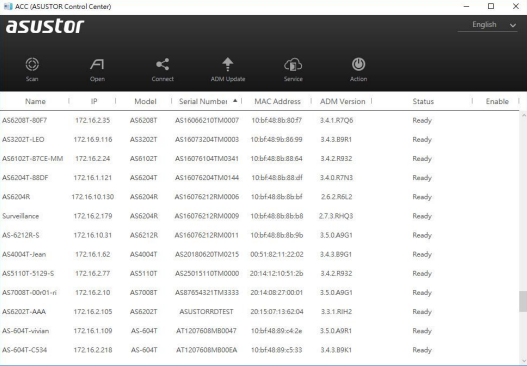Click IP address 172.16.2.179
This screenshot has width=527, height=366.
pyautogui.click(x=93, y=216)
